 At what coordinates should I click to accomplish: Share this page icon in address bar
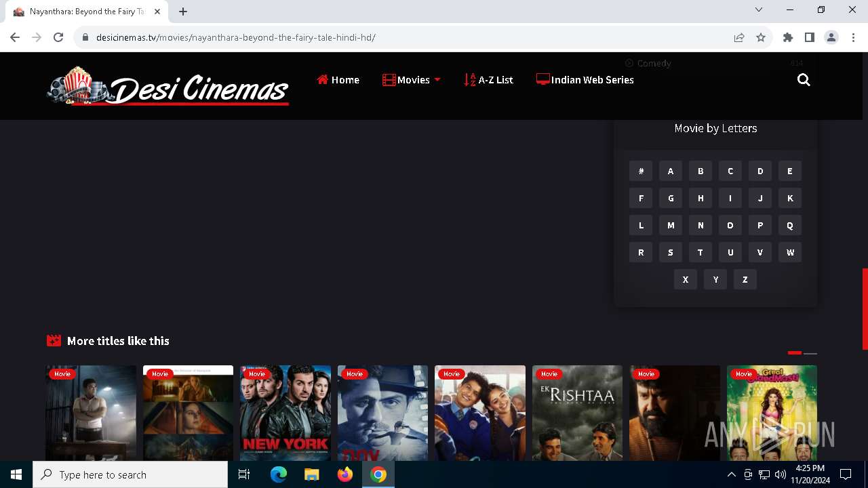click(x=739, y=37)
